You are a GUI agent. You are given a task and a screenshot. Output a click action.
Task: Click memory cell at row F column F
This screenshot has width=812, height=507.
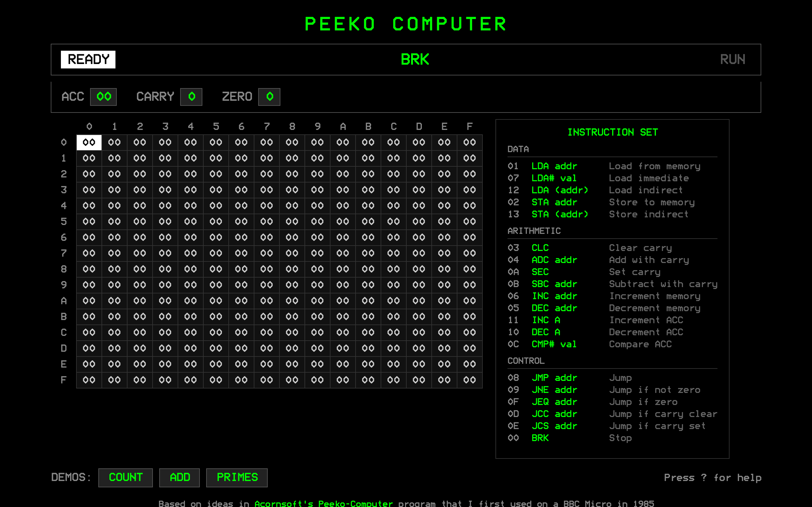point(469,379)
